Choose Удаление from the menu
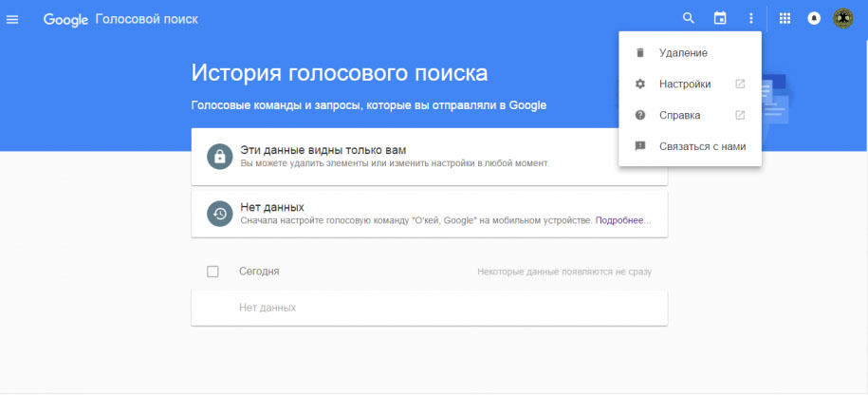Image resolution: width=868 pixels, height=395 pixels. (690, 53)
